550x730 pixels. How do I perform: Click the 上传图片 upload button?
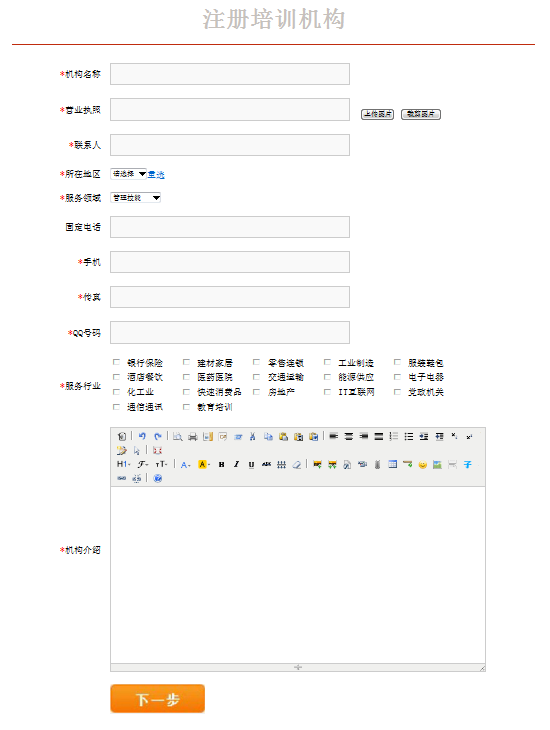(378, 114)
